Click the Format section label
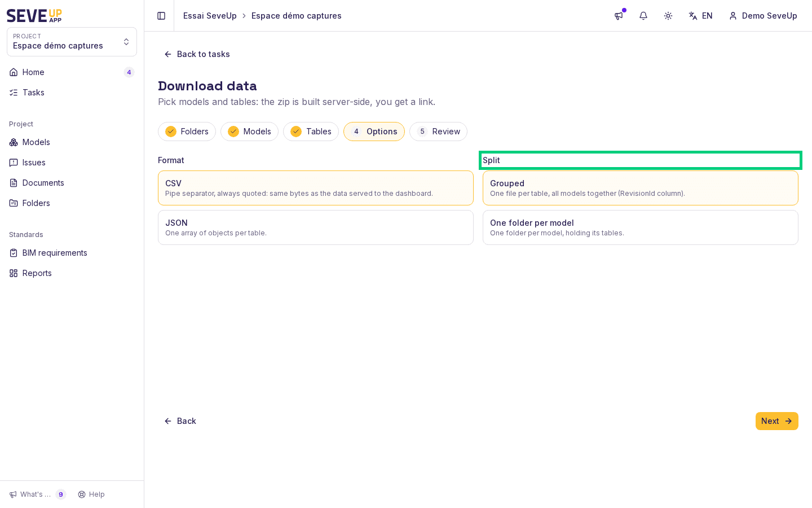The height and width of the screenshot is (508, 812). coord(171,160)
